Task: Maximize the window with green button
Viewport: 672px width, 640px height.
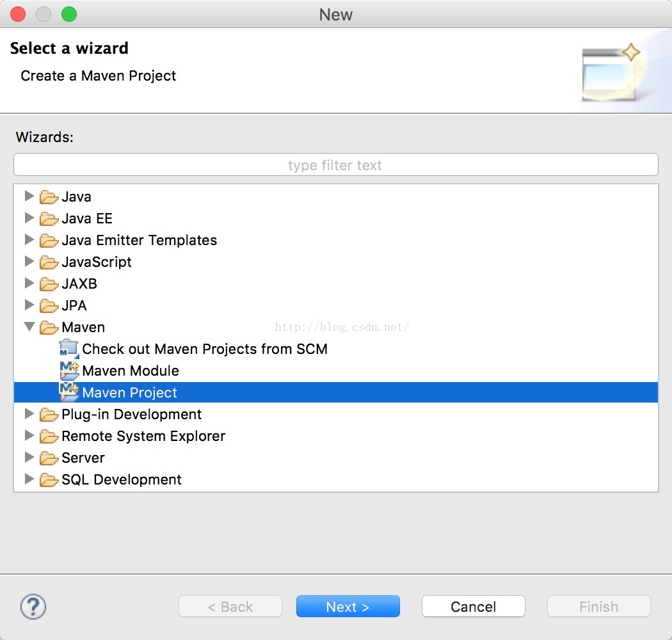Action: (x=69, y=14)
